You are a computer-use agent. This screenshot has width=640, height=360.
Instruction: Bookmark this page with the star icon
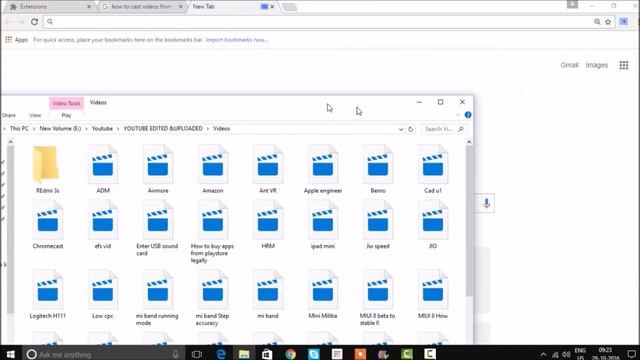(x=608, y=22)
